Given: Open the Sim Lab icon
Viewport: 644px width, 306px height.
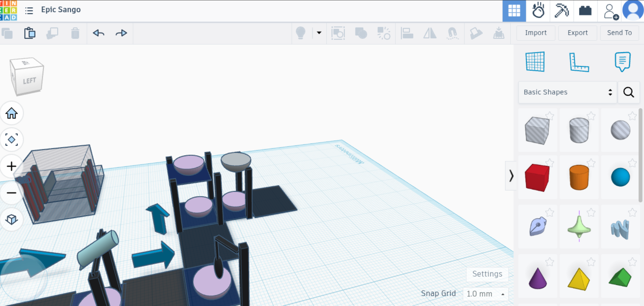Looking at the screenshot, I should [538, 11].
